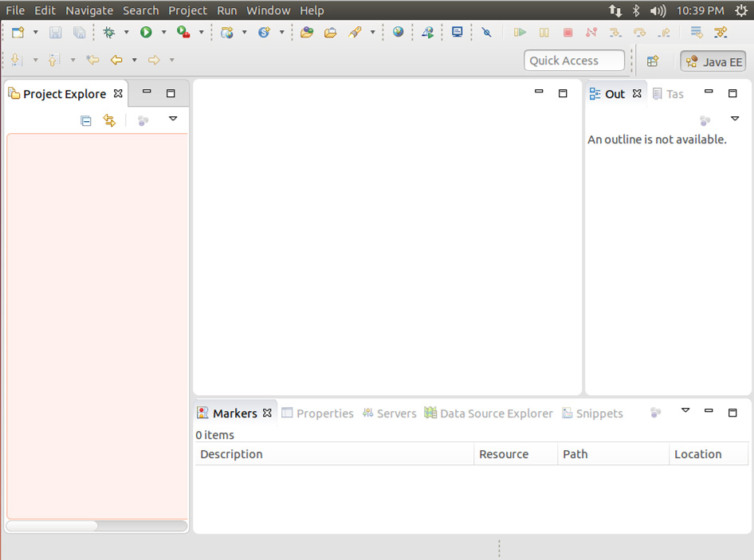The height and width of the screenshot is (560, 754).
Task: Open the Navigate menu
Action: [x=89, y=10]
